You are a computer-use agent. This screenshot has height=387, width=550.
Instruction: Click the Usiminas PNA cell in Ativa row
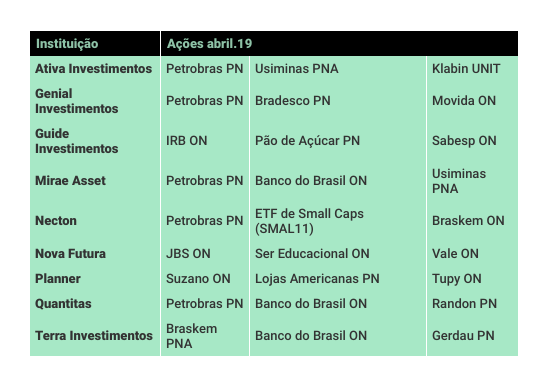tap(338, 69)
